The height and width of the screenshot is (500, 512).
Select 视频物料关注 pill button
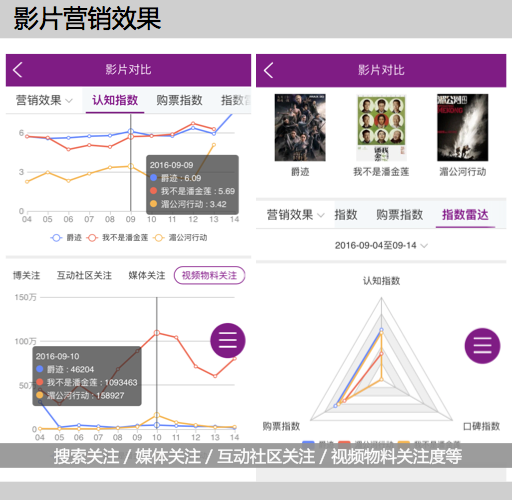click(x=209, y=275)
